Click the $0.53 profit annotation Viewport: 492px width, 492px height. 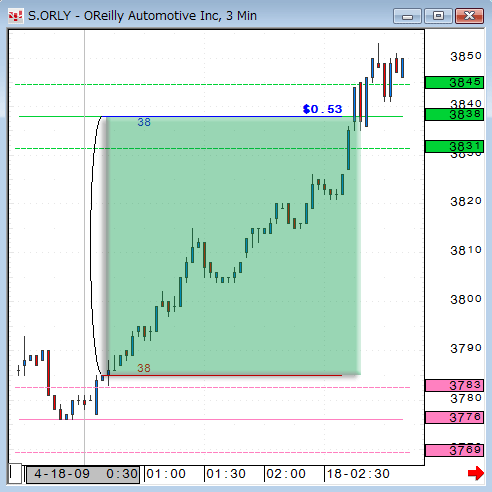point(322,109)
